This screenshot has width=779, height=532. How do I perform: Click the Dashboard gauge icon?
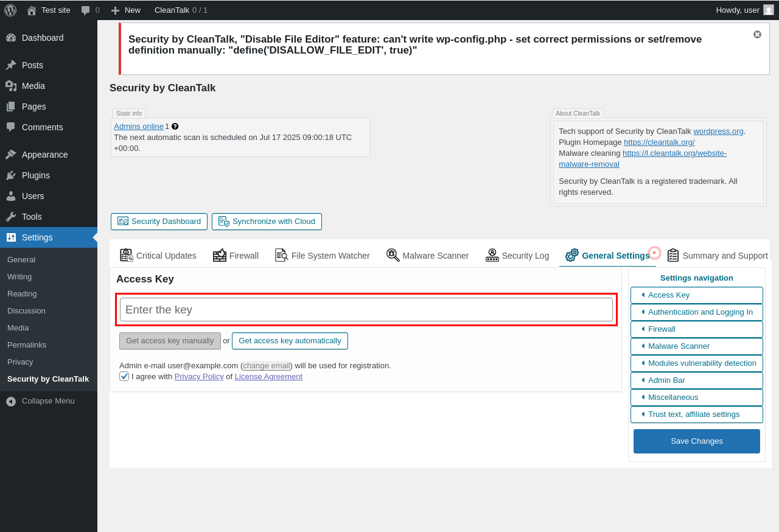point(11,38)
